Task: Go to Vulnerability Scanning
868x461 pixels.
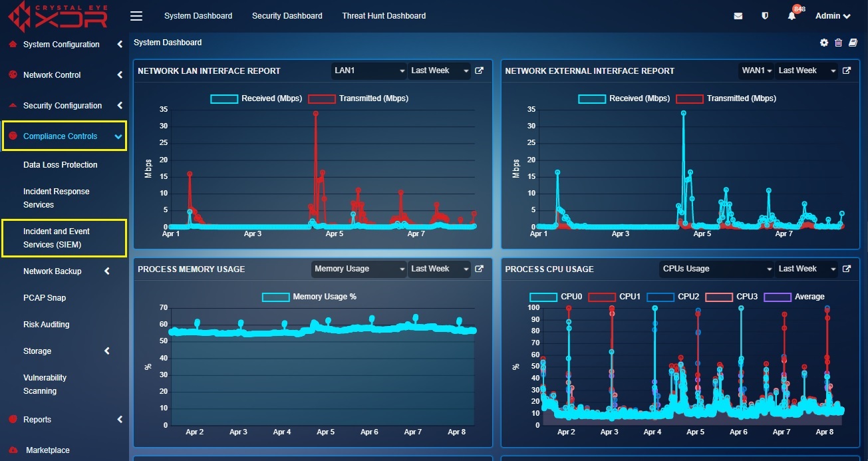Action: (45, 384)
